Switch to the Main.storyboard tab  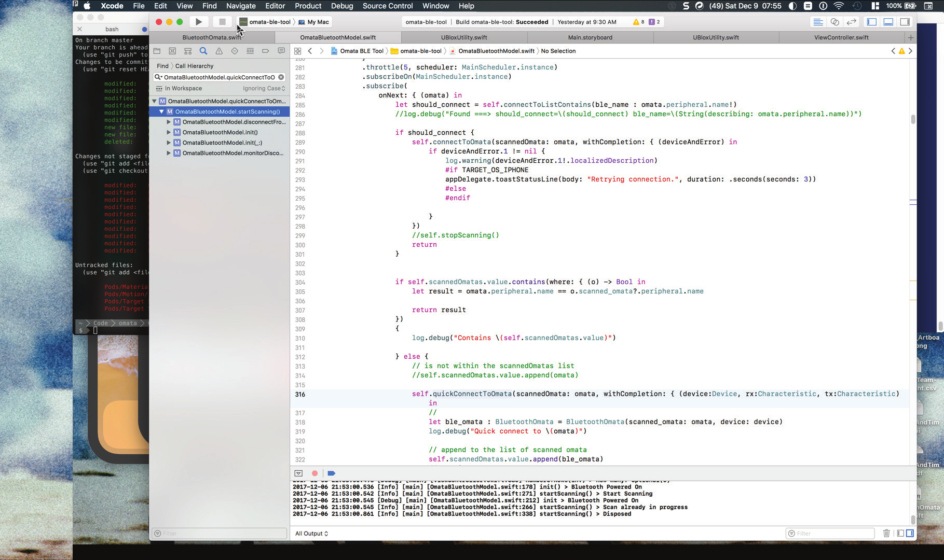(x=590, y=37)
